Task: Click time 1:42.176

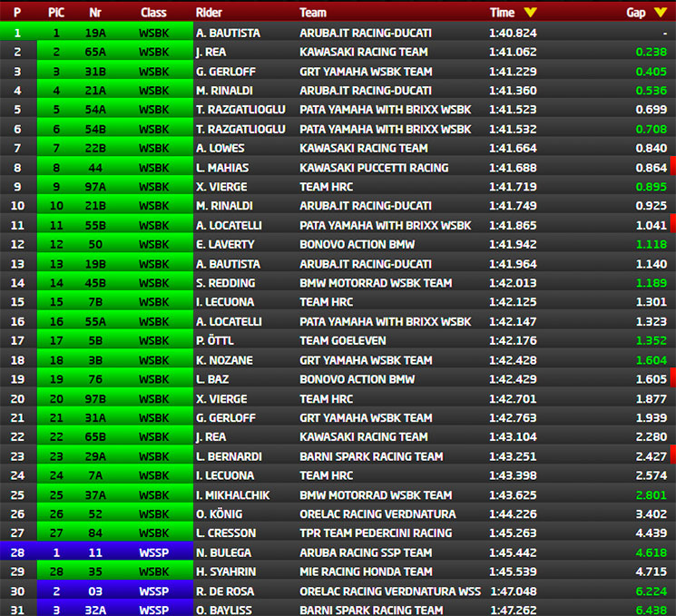Action: (x=513, y=340)
